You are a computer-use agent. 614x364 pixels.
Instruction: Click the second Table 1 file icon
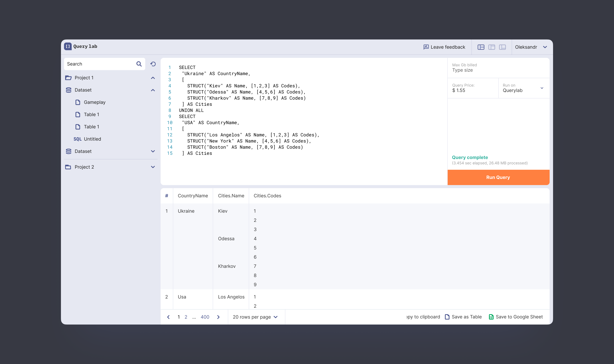click(x=78, y=127)
